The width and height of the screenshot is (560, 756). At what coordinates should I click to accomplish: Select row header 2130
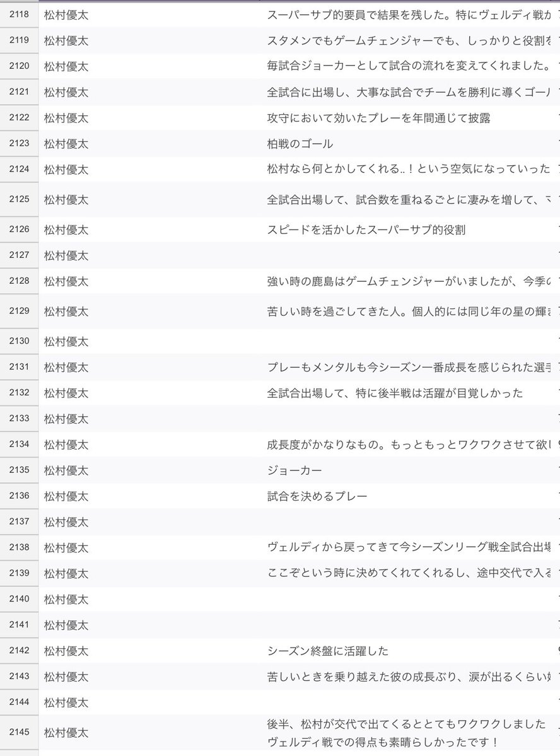tap(19, 341)
